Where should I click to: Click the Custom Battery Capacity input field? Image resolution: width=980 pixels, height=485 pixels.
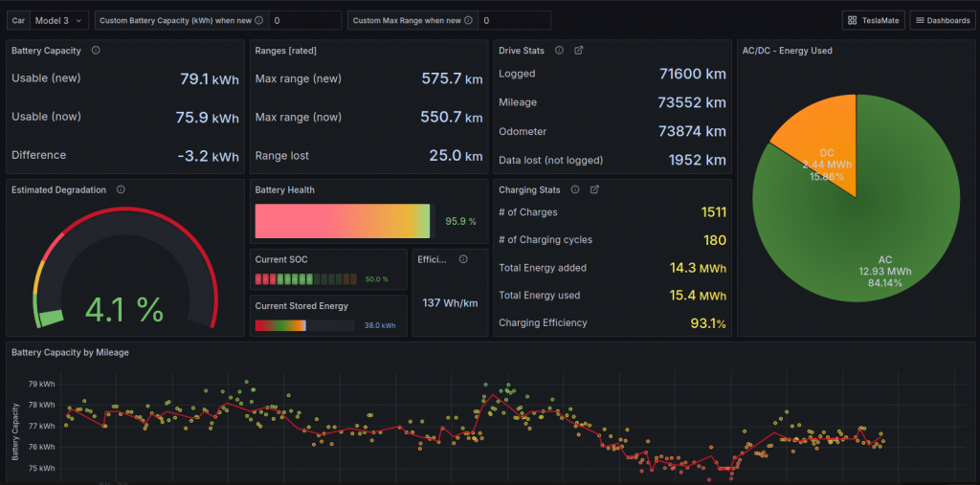pyautogui.click(x=304, y=20)
